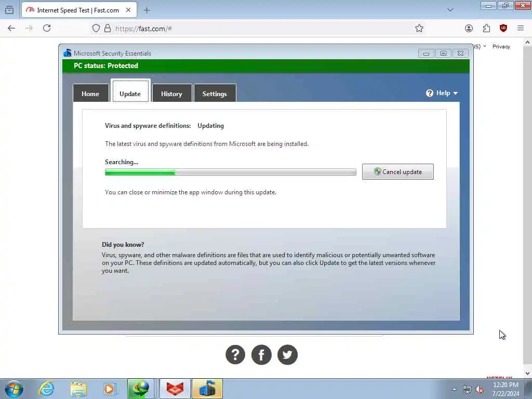The width and height of the screenshot is (532, 399).
Task: Select the Update tab
Action: coord(130,91)
